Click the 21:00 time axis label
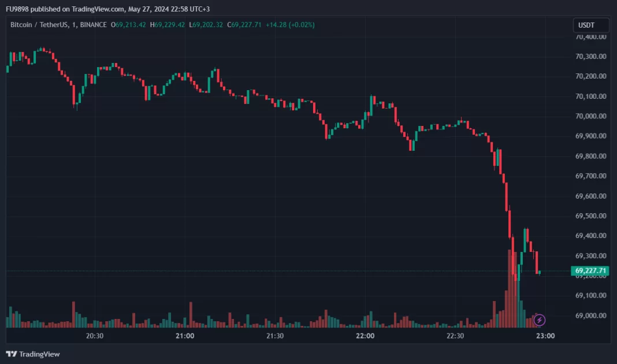Image resolution: width=617 pixels, height=364 pixels. tap(185, 336)
